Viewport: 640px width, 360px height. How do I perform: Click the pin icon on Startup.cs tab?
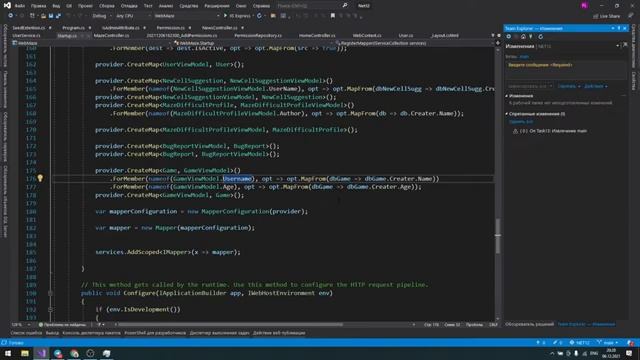tap(82, 36)
